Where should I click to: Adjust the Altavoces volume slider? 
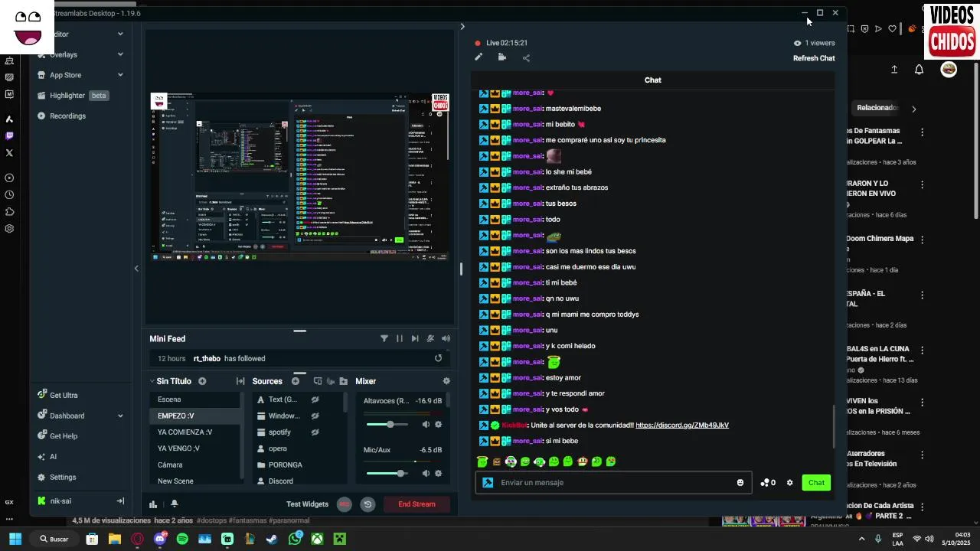[x=389, y=425]
